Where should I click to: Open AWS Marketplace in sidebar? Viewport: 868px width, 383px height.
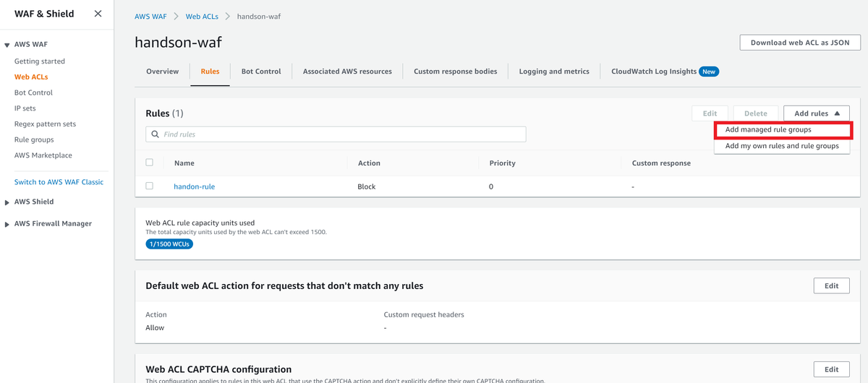click(x=43, y=155)
